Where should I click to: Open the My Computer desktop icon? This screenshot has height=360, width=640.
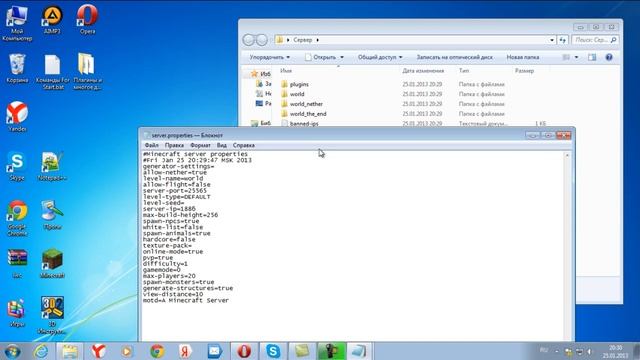[17, 23]
